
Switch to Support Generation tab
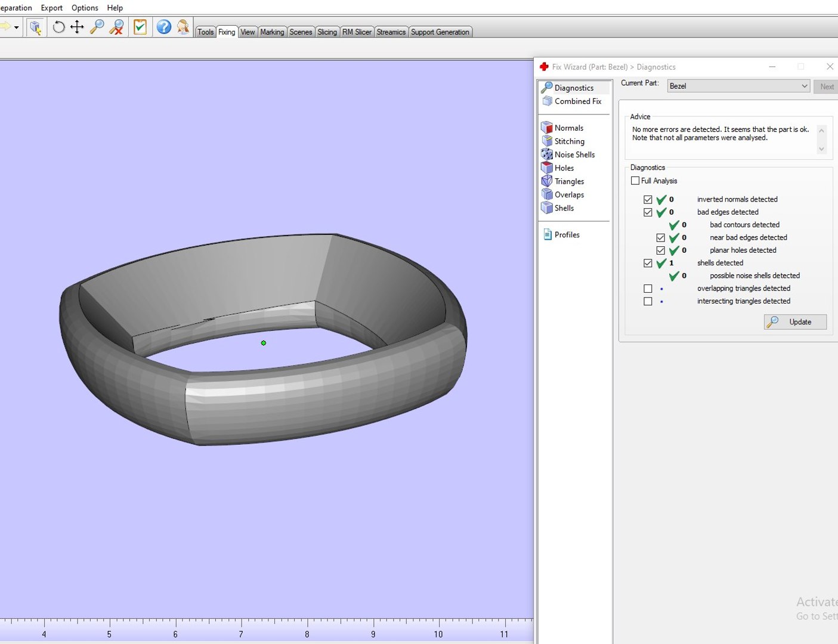tap(440, 32)
